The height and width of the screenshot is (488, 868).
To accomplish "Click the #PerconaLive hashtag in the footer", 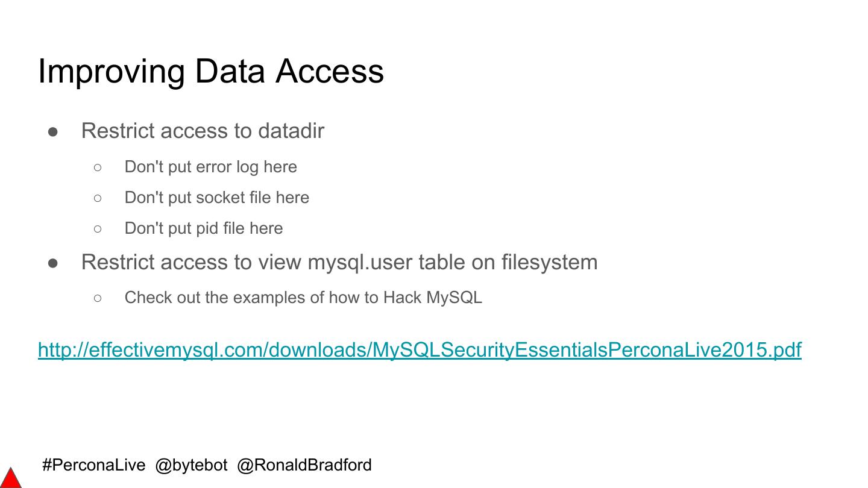I will pyautogui.click(x=94, y=465).
